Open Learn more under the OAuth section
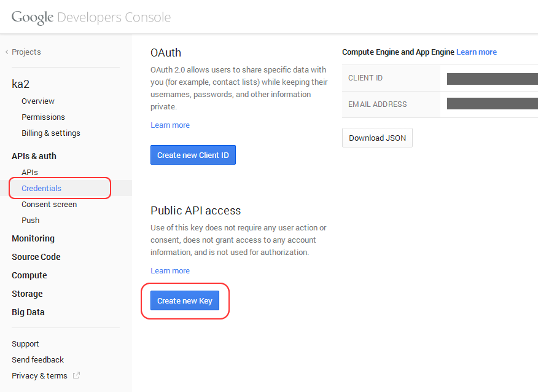538x392 pixels. (170, 125)
